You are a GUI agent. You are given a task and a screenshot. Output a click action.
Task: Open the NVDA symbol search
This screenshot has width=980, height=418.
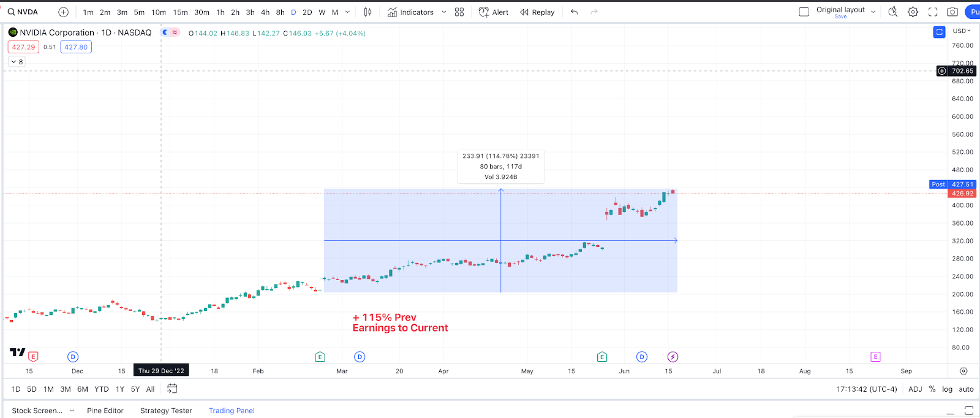click(x=23, y=12)
